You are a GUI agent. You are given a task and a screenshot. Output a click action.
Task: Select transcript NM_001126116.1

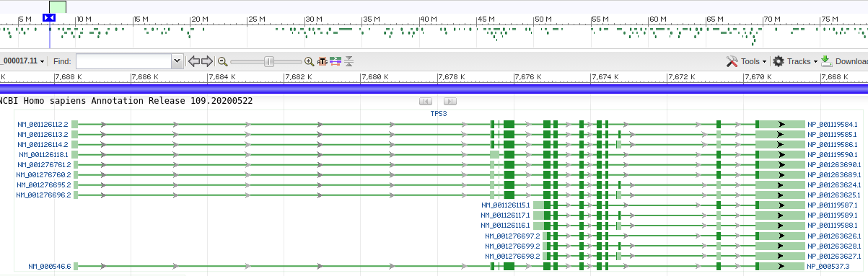(x=506, y=226)
